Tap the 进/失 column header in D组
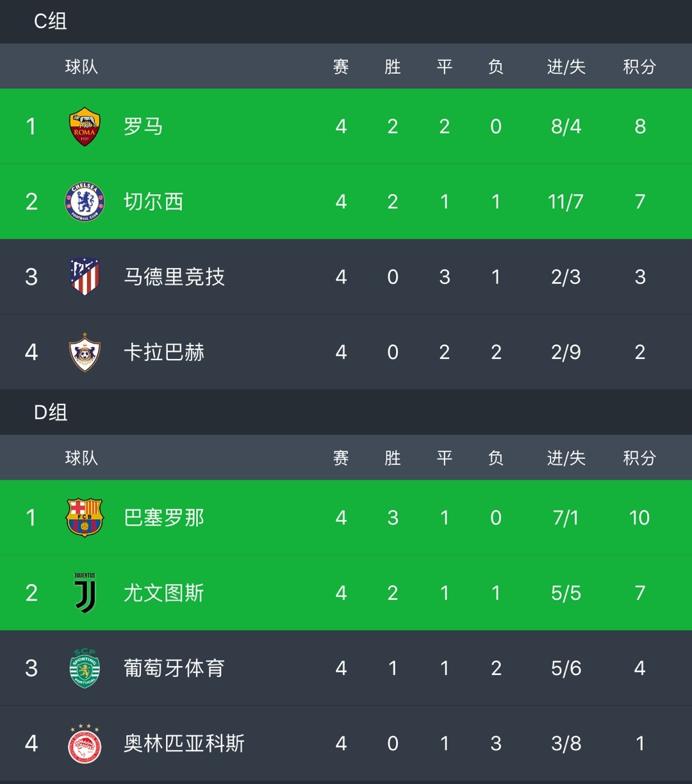The height and width of the screenshot is (784, 692). click(566, 458)
